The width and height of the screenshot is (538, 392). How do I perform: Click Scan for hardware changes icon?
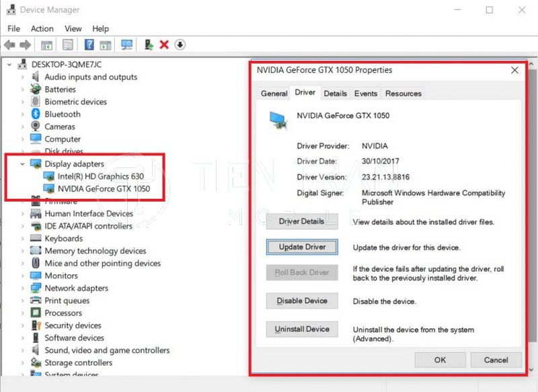pos(126,45)
